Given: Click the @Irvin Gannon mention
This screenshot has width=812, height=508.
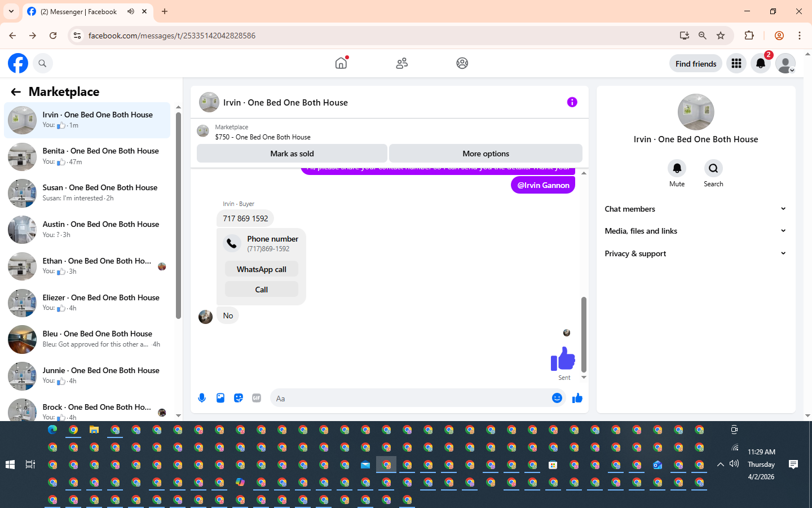Looking at the screenshot, I should click(544, 185).
